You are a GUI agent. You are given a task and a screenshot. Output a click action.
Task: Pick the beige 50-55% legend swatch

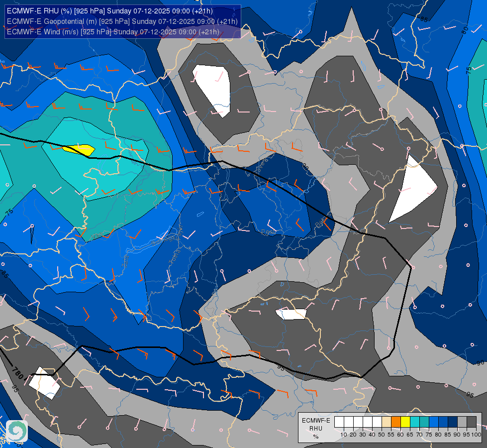[387, 422]
